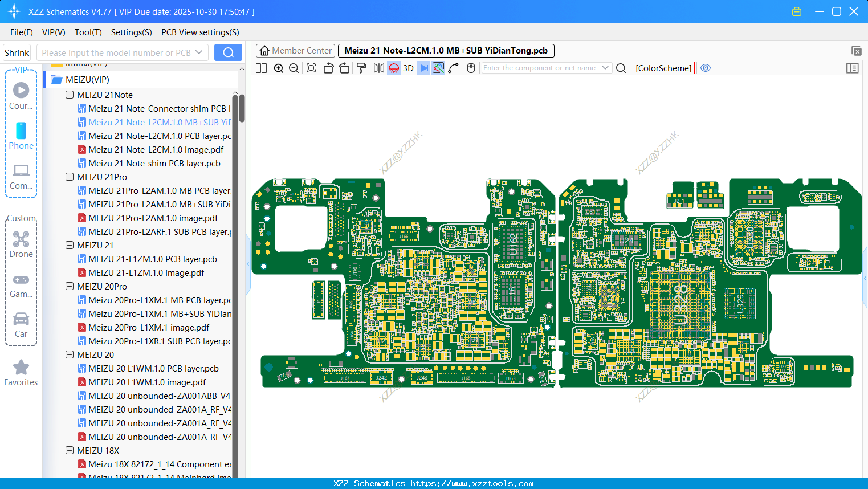Open MEIZU 21-L1ZM.1.0 image.pdf file

[x=146, y=273]
